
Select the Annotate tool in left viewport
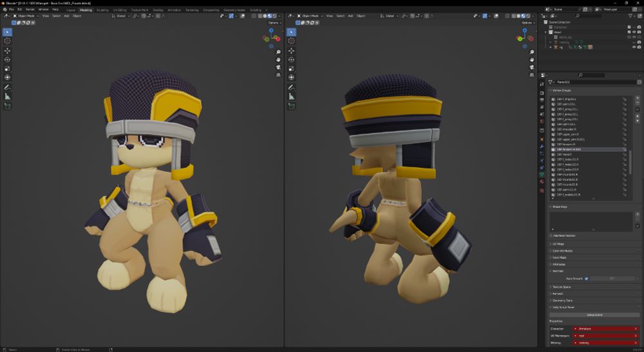7,87
